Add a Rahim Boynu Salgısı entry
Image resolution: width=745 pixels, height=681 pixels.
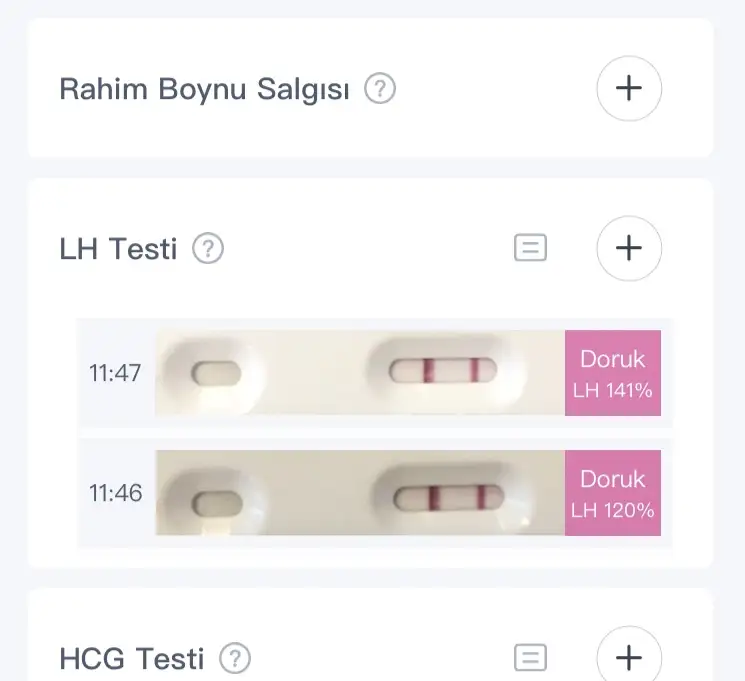628,88
